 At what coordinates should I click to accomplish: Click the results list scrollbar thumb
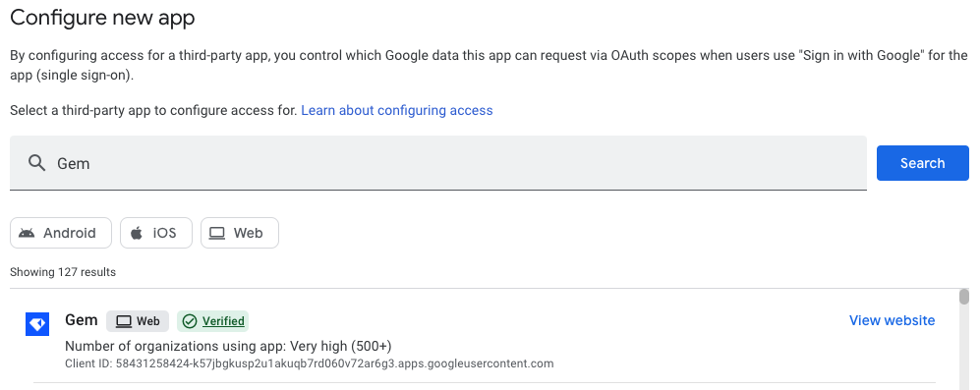964,297
